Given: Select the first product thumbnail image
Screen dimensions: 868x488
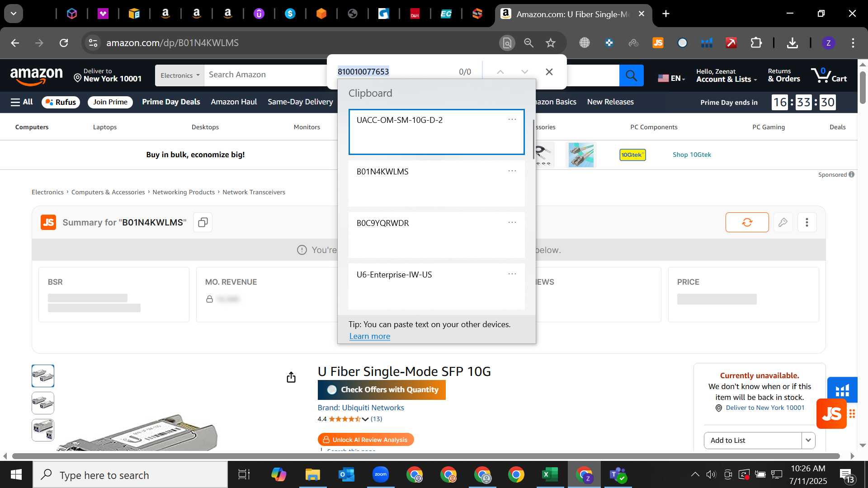Looking at the screenshot, I should point(43,376).
